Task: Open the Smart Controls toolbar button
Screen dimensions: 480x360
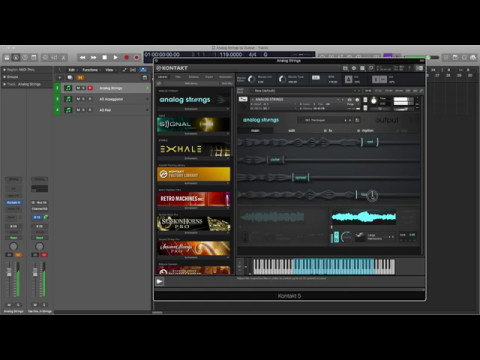Action: pos(46,58)
